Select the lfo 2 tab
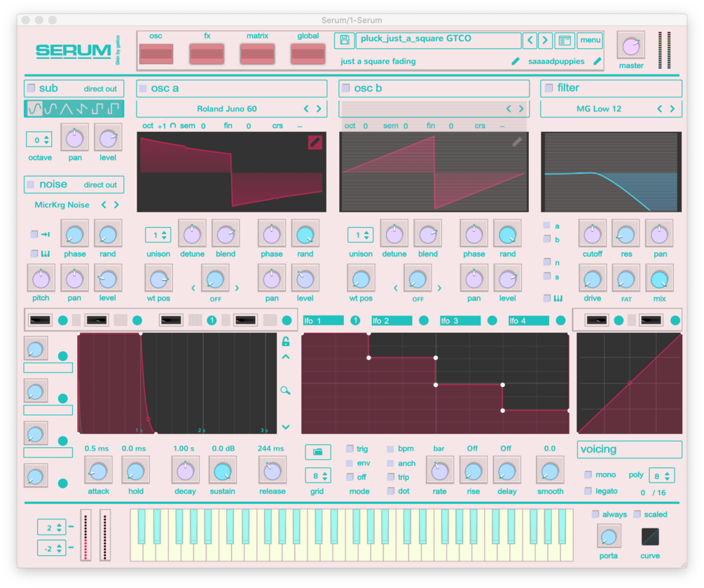Image resolution: width=704 pixels, height=588 pixels. pos(391,320)
